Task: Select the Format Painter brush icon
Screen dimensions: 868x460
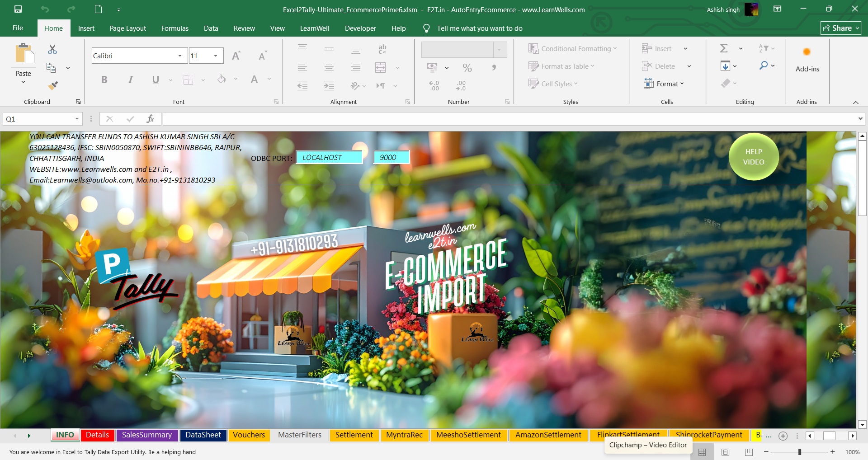Action: tap(53, 85)
